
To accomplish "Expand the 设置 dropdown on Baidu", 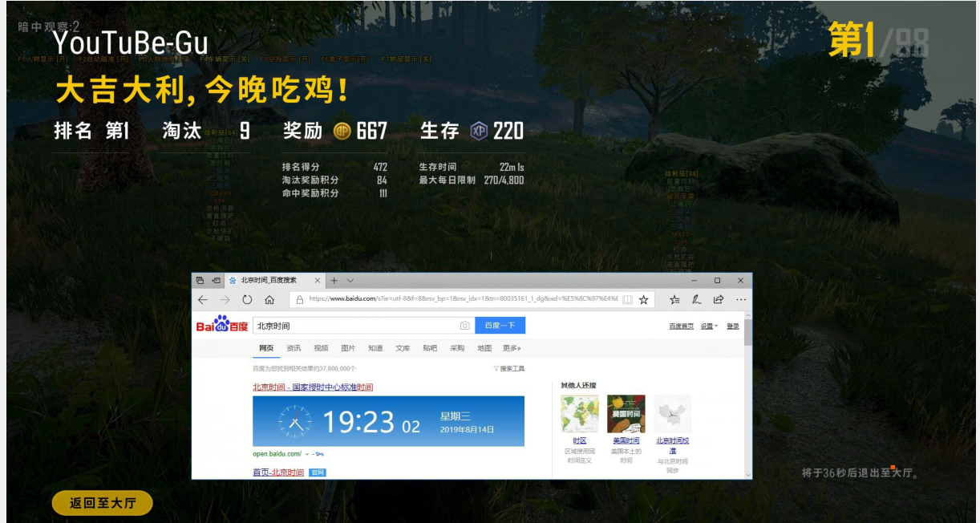I will pos(709,326).
